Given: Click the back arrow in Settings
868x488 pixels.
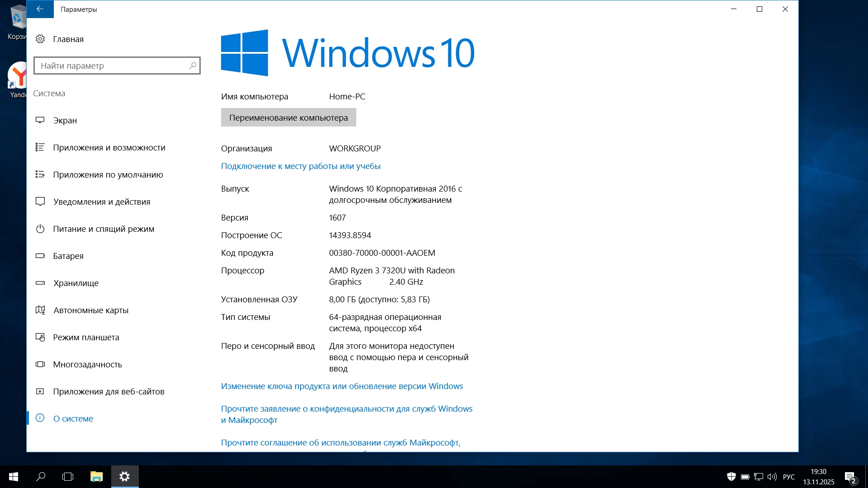Looking at the screenshot, I should tap(40, 9).
